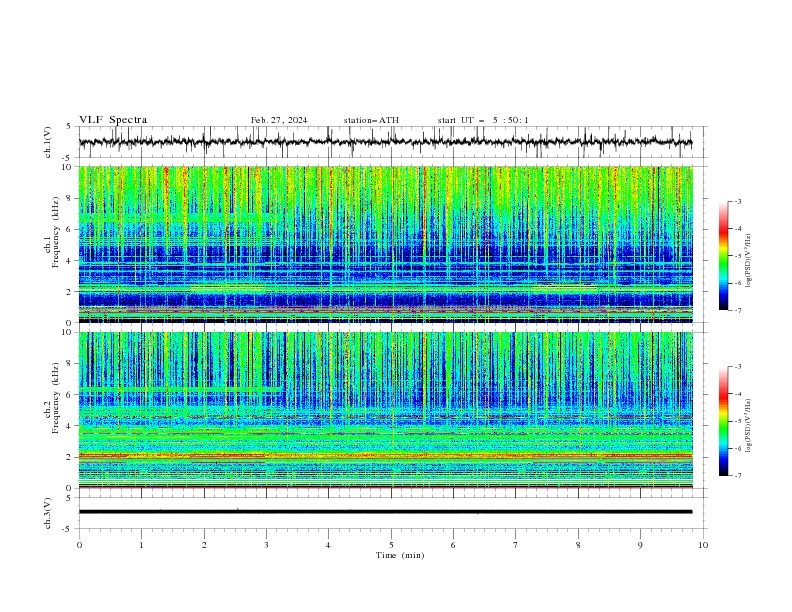This screenshot has height=612, width=792.
Task: Click the "-7" label on ch.2 colorbar
Action: pyautogui.click(x=737, y=476)
